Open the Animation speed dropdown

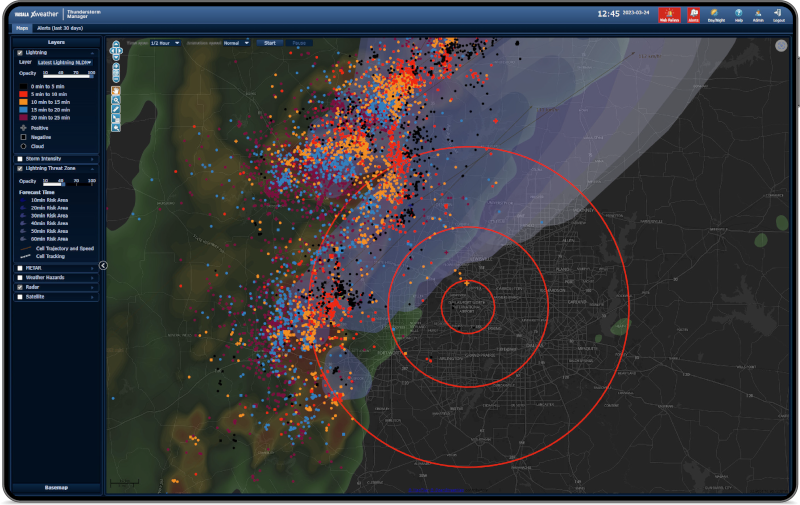click(237, 43)
